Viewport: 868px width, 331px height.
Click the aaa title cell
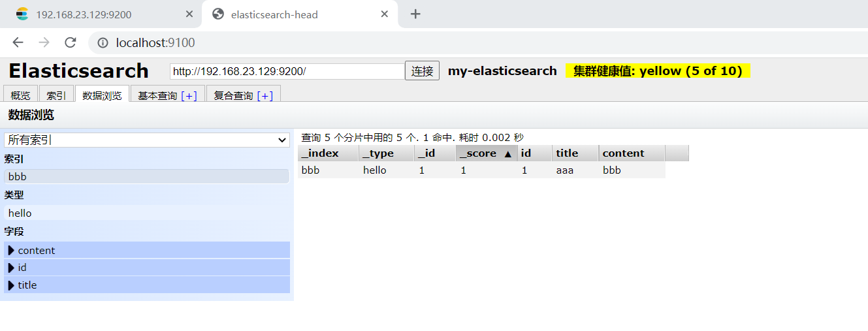tap(575, 170)
